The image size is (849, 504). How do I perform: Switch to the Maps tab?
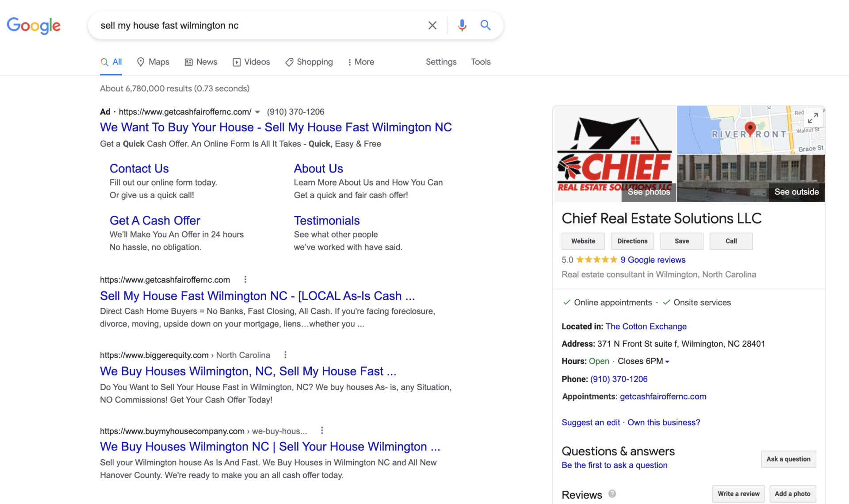click(153, 62)
